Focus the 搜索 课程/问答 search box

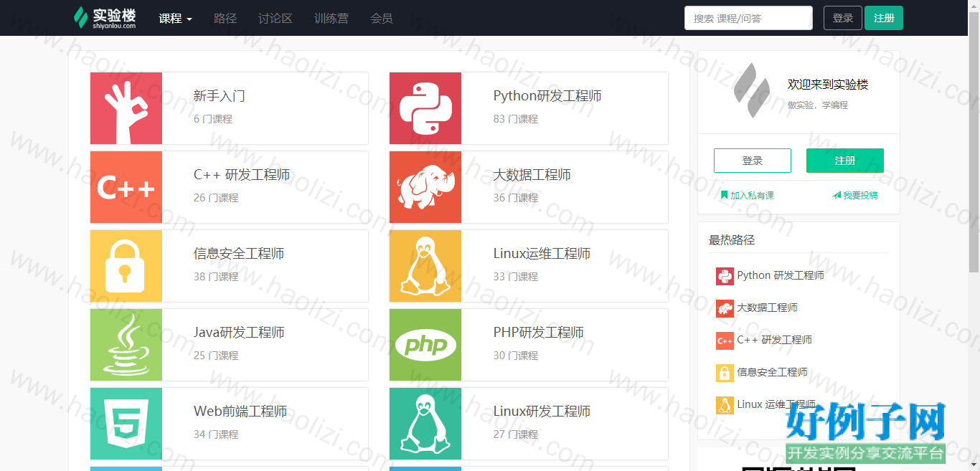click(748, 18)
